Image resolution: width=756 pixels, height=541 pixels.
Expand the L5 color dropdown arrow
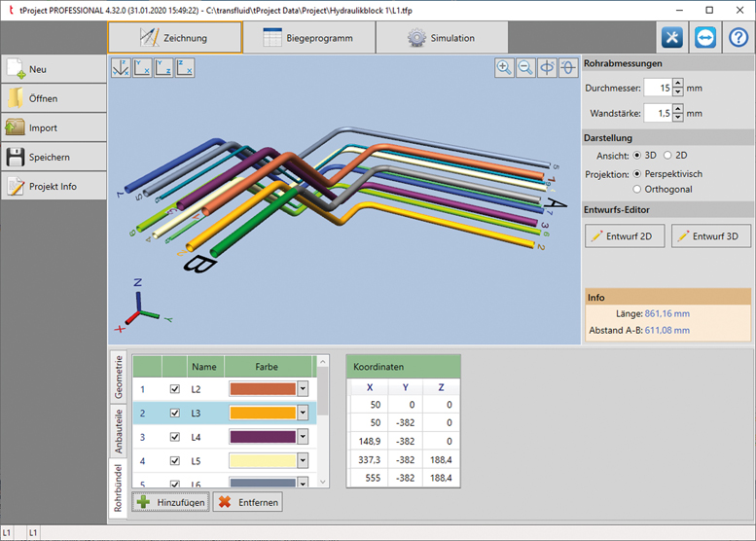[x=303, y=460]
